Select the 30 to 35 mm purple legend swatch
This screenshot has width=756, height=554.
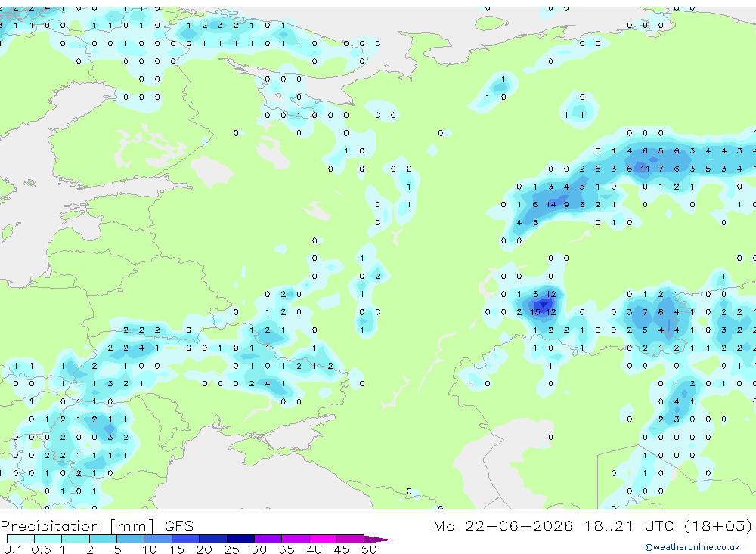click(x=268, y=539)
